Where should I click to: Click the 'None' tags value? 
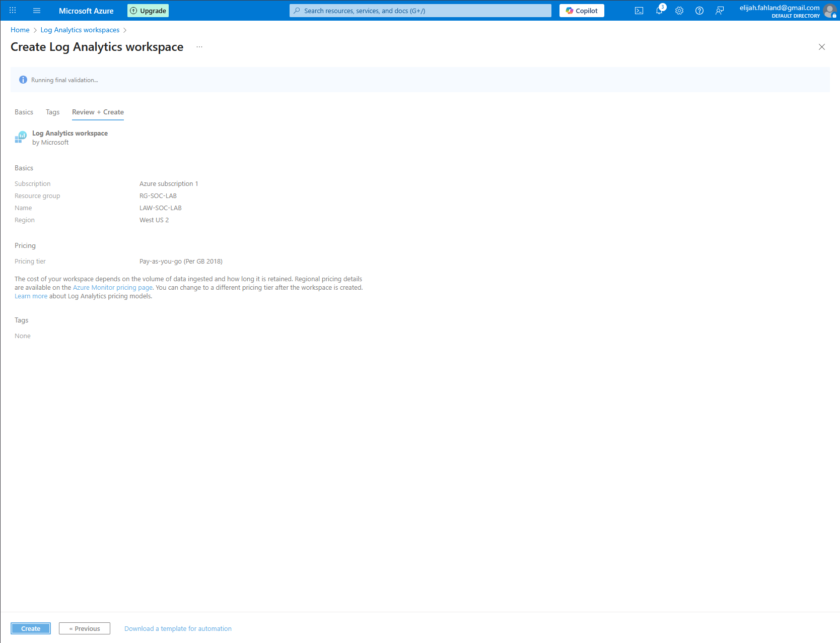[23, 336]
